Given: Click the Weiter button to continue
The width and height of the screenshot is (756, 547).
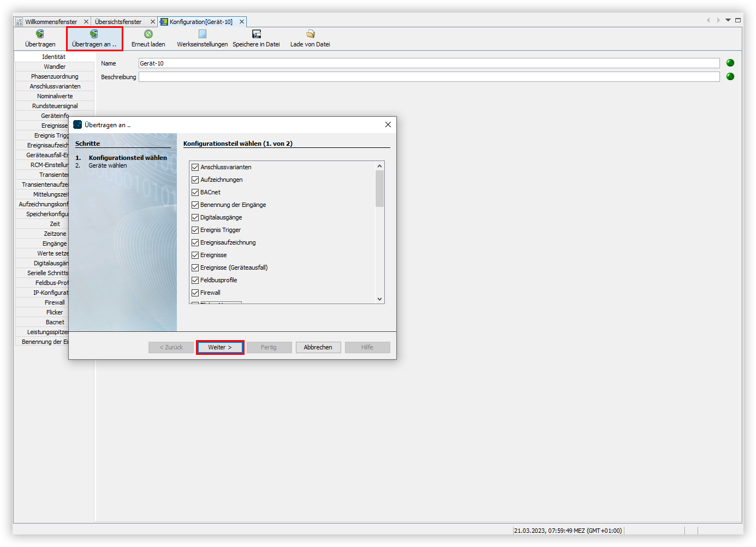Looking at the screenshot, I should 219,347.
